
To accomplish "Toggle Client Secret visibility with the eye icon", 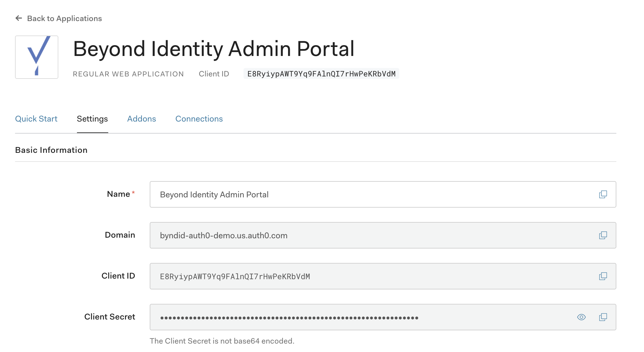I will tap(581, 317).
